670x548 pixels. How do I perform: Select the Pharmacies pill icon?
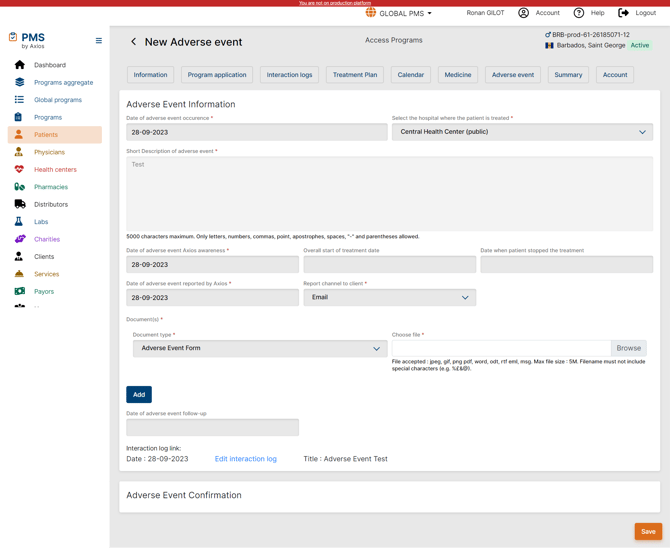pos(19,187)
